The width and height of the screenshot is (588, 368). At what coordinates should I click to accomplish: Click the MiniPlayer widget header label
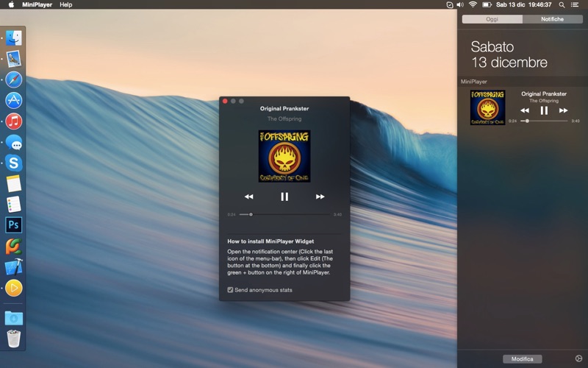pyautogui.click(x=474, y=82)
